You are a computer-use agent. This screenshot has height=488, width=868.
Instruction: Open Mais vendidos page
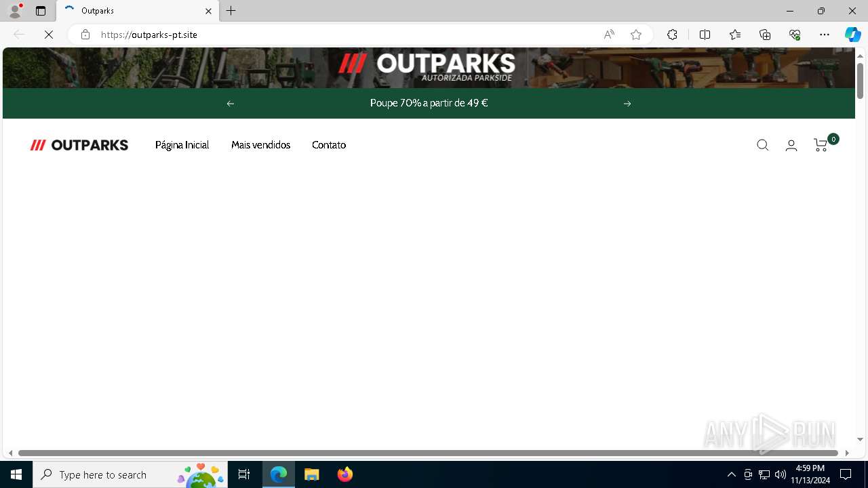tap(260, 145)
